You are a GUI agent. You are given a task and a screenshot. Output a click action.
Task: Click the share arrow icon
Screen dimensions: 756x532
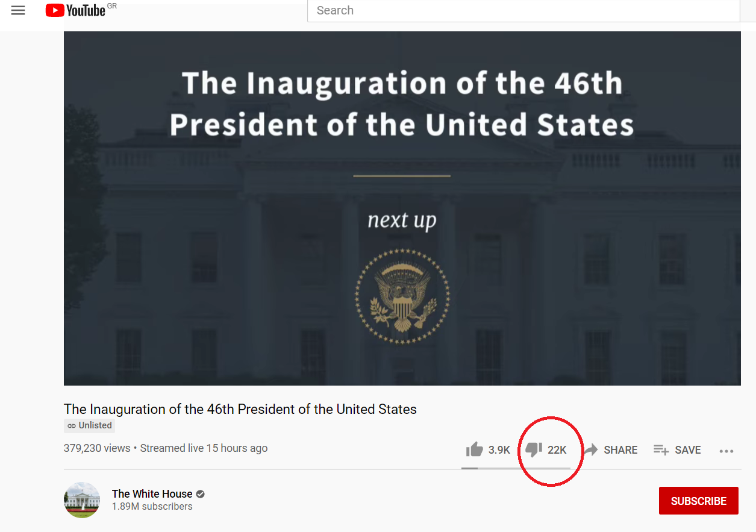(x=591, y=449)
